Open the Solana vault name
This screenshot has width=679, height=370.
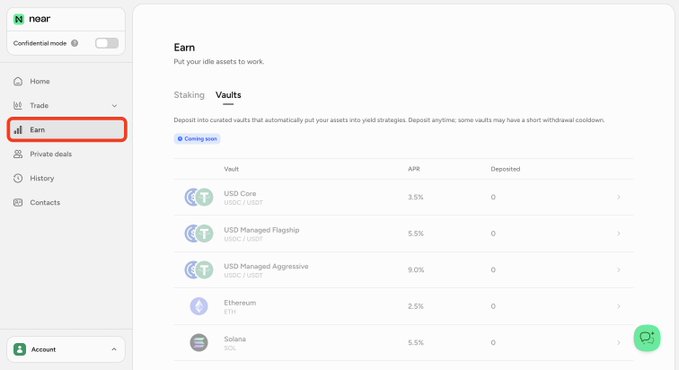(235, 339)
